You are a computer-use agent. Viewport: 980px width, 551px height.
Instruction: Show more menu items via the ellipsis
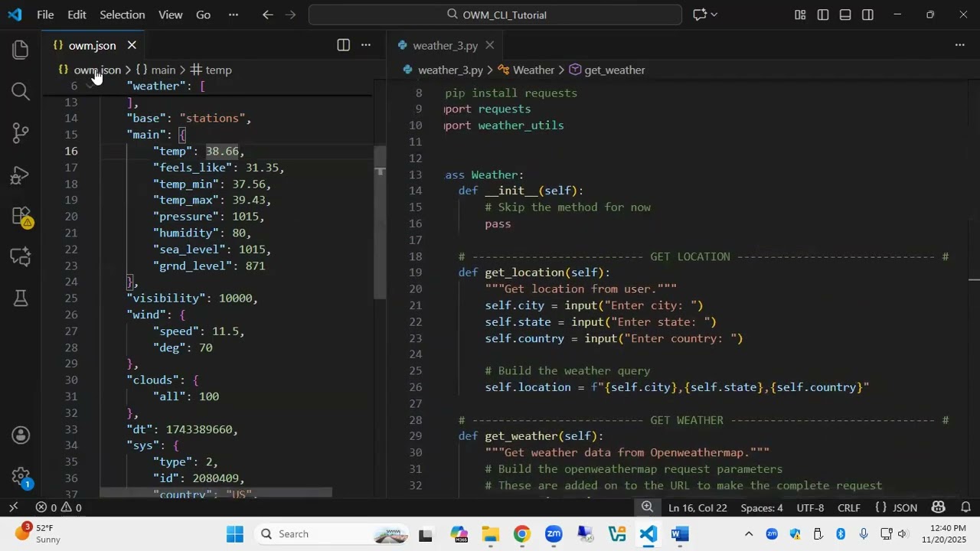point(234,15)
